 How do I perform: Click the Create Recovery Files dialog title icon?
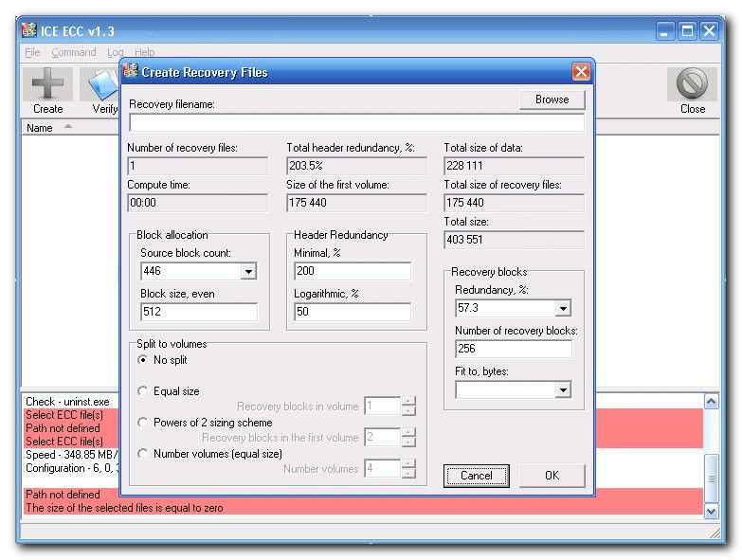click(x=131, y=71)
